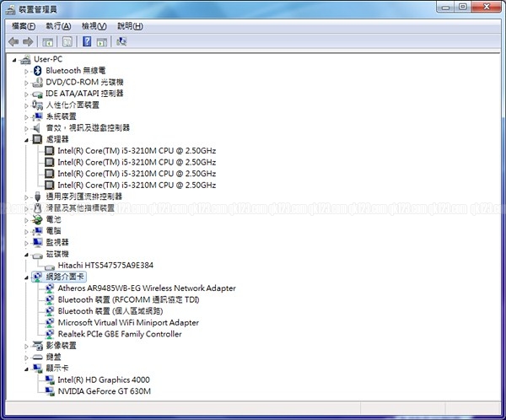Select the Intel(R) HD Graphics 4000 entry
Image resolution: width=506 pixels, height=420 pixels.
[x=103, y=380]
